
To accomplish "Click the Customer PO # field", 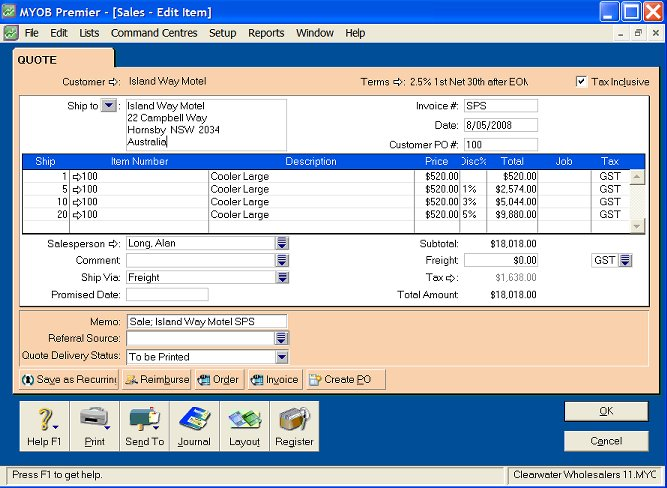I will 501,145.
